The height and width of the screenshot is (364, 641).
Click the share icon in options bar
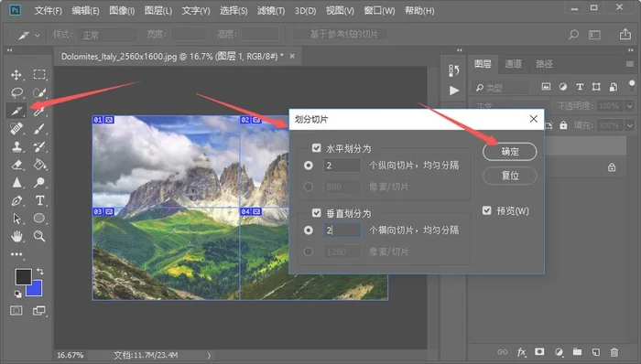coord(625,34)
